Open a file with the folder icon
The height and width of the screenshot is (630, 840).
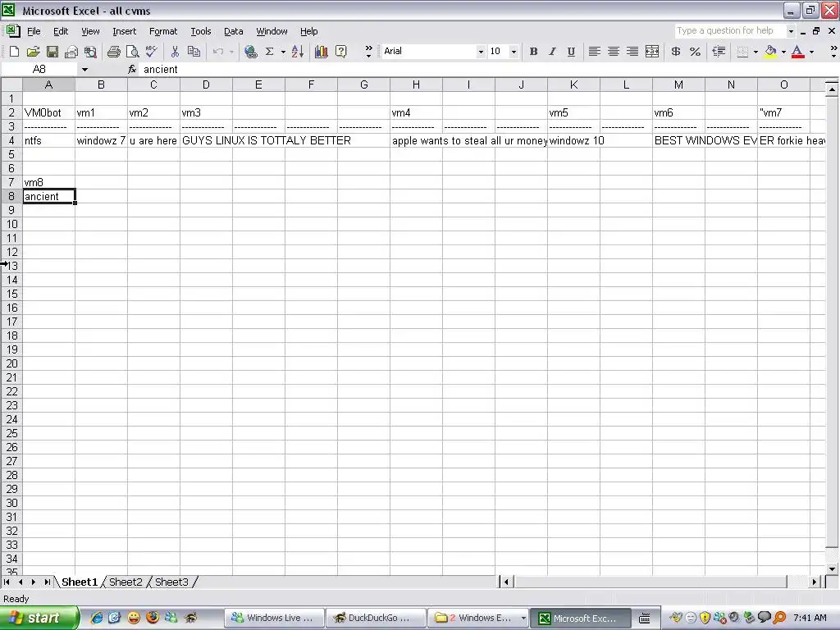tap(33, 52)
